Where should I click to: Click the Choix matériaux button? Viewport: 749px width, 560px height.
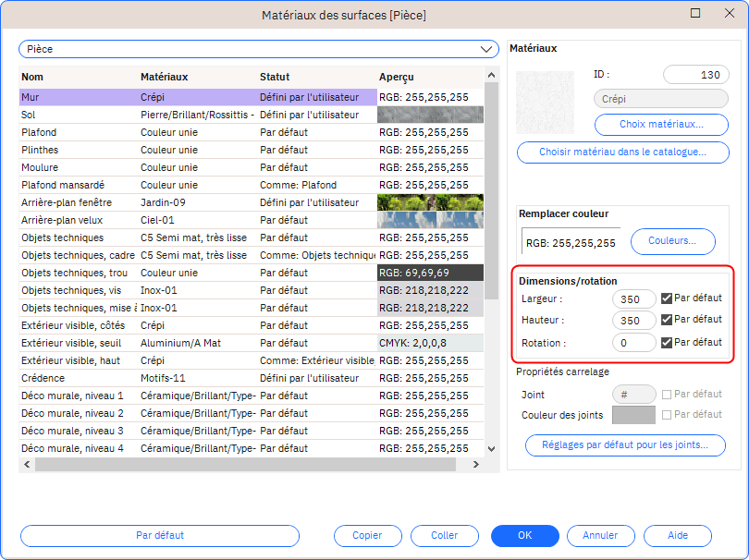[x=661, y=124]
